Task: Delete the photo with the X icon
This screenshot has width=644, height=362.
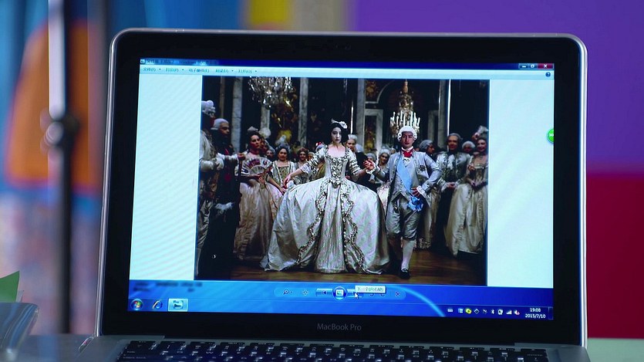Action: click(398, 293)
